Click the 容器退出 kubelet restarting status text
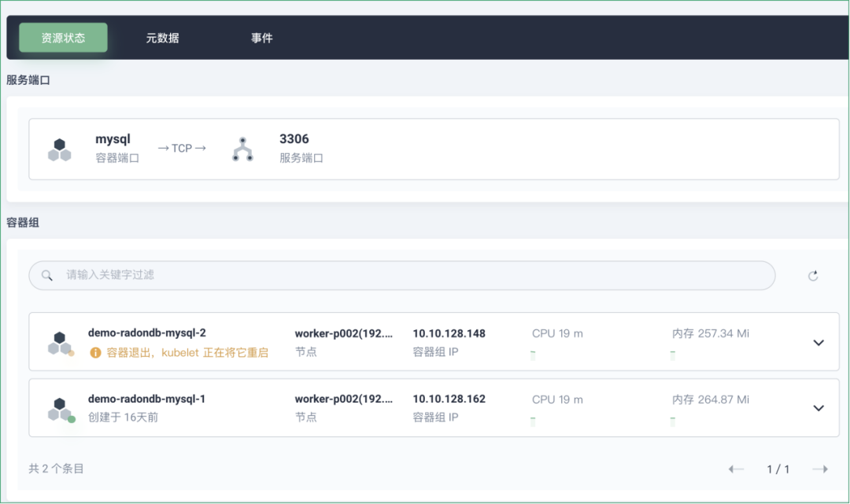Image resolution: width=850 pixels, height=504 pixels. point(187,352)
